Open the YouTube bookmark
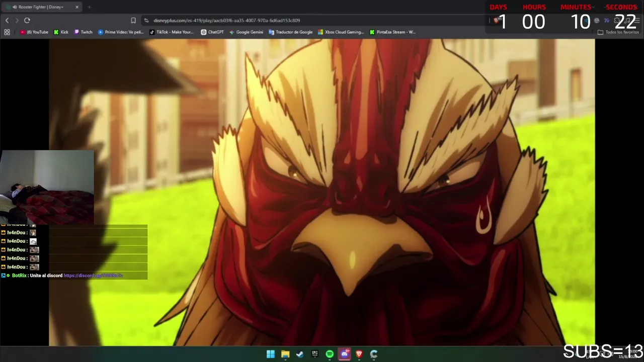The height and width of the screenshot is (362, 644). (x=34, y=32)
